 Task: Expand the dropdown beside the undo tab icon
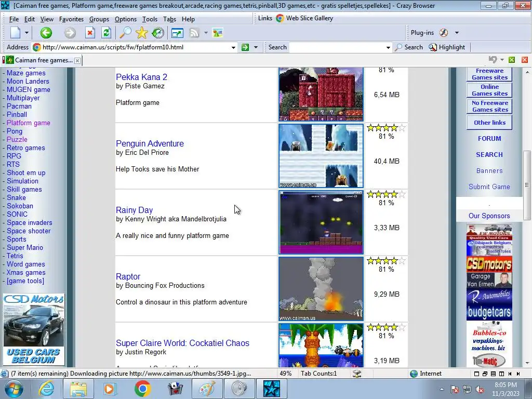(502, 60)
